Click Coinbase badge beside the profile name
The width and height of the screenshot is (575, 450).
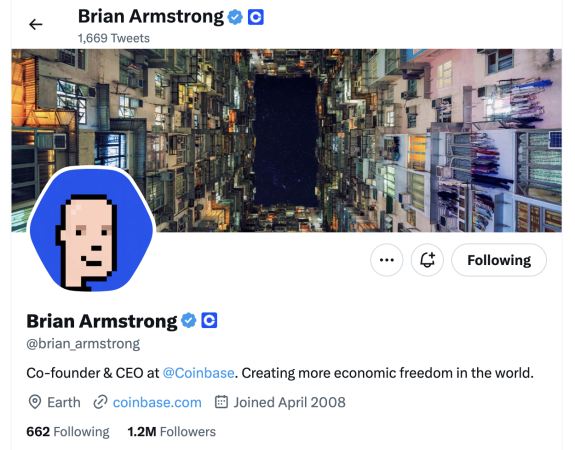pos(209,321)
